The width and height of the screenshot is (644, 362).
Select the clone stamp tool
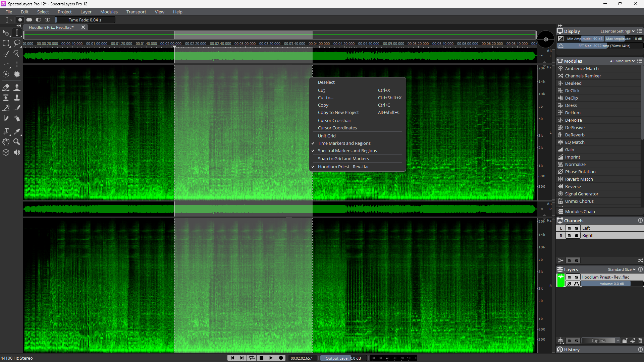(17, 98)
